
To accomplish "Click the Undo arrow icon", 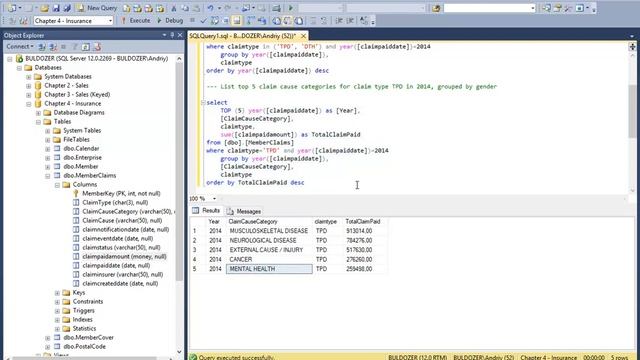I will click(x=210, y=8).
